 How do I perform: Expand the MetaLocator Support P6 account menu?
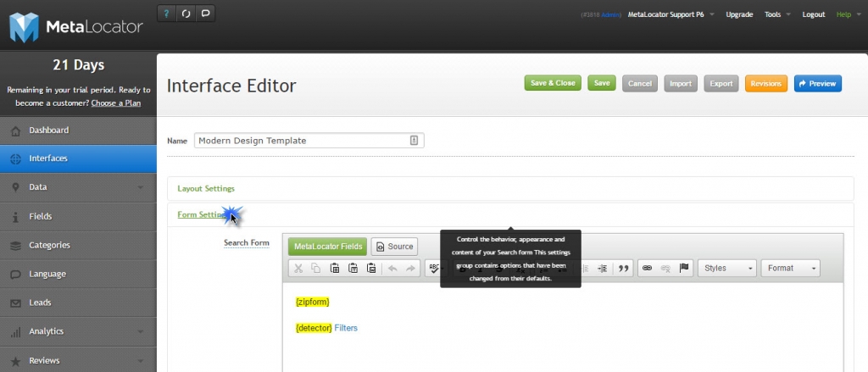671,14
